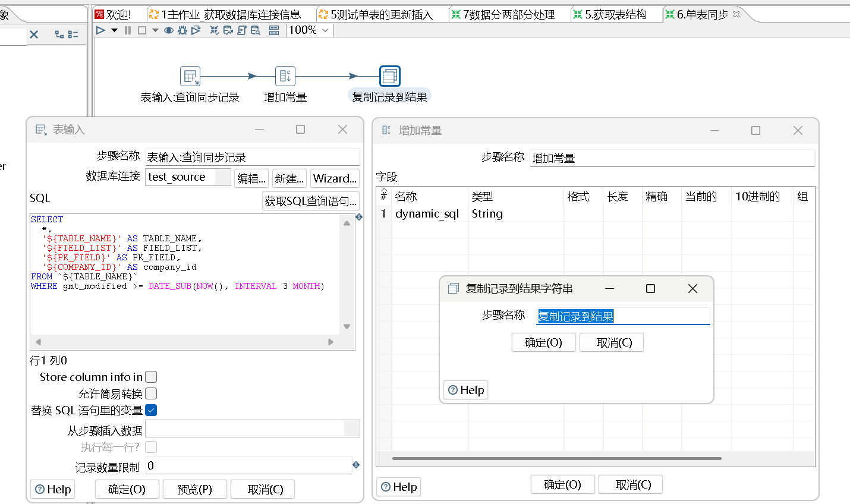
Task: Open the explore database toolbar icon
Action: pyautogui.click(x=256, y=30)
